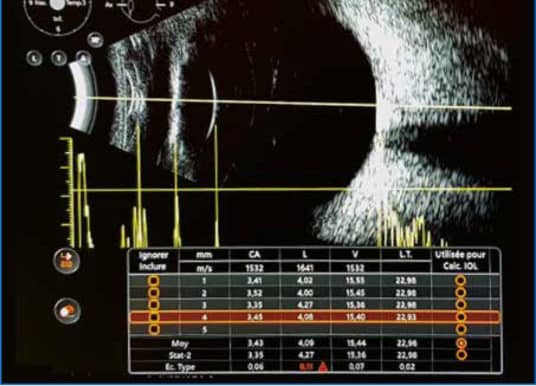Click the CA column header
Screen dimensions: 536x386
coord(255,255)
